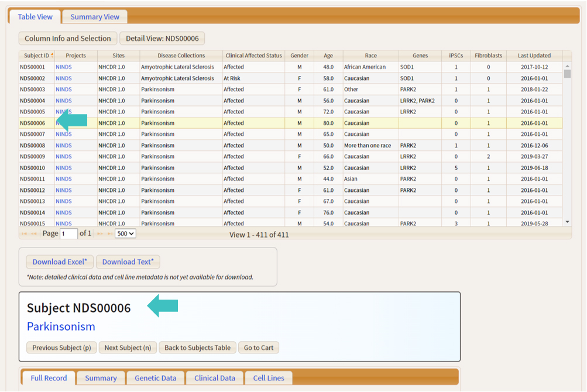Click the 2019-06-18 last updated cell
Image resolution: width=587 pixels, height=392 pixels.
534,168
